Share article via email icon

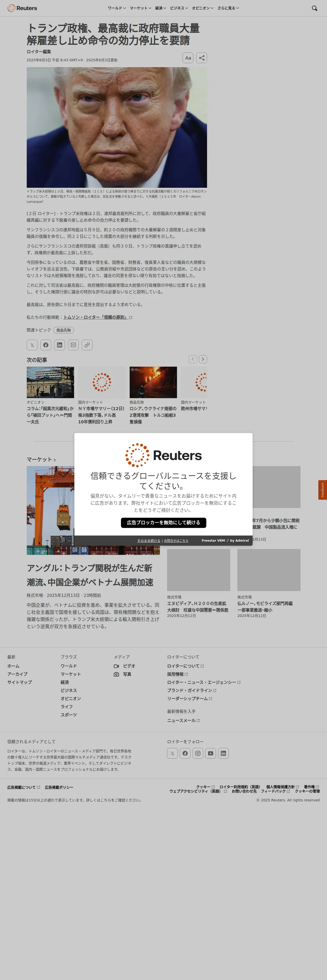[73, 345]
